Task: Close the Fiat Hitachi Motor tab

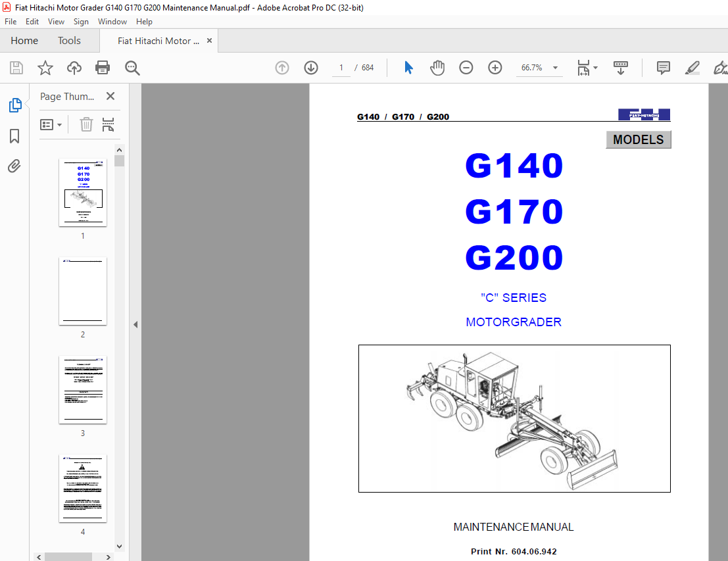Action: 209,41
